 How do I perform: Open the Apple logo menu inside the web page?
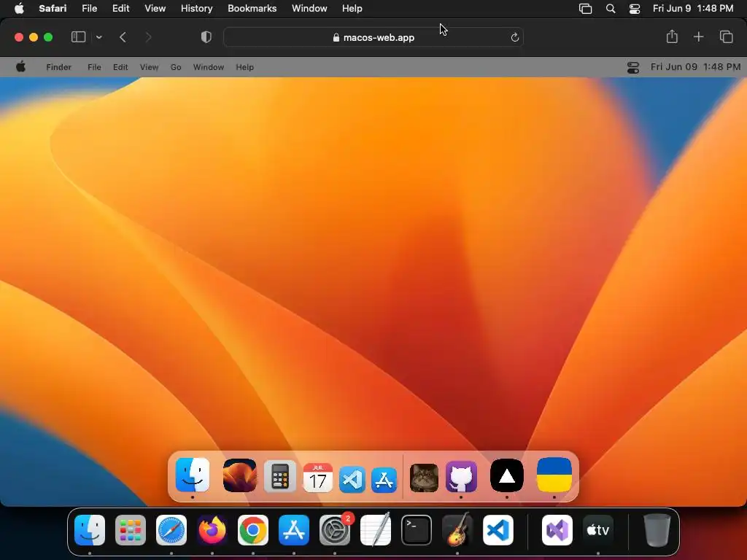pos(20,66)
